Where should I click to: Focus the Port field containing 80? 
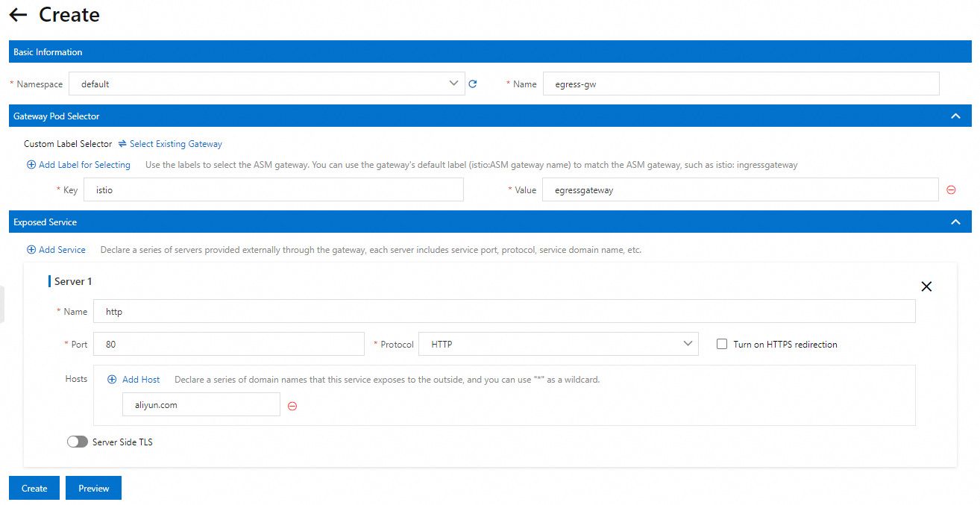[229, 344]
